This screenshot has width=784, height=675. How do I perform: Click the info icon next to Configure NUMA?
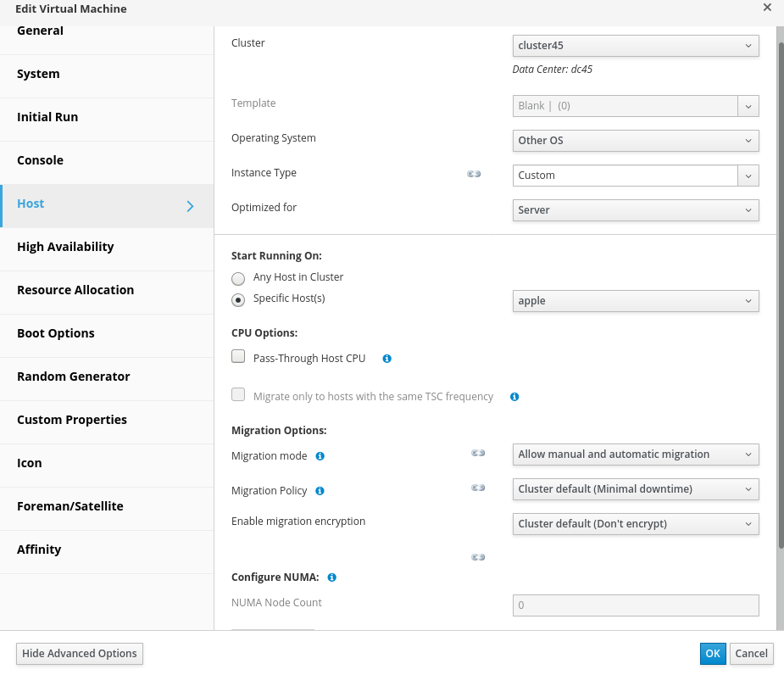331,577
